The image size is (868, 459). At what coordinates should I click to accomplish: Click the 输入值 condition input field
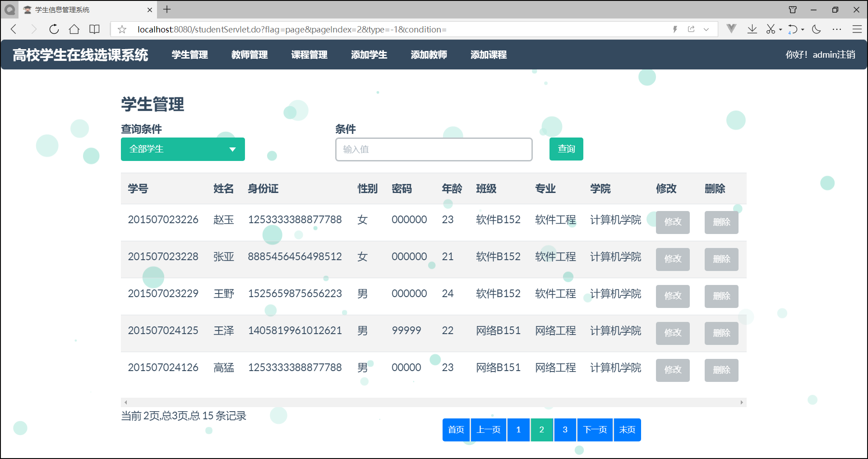434,149
